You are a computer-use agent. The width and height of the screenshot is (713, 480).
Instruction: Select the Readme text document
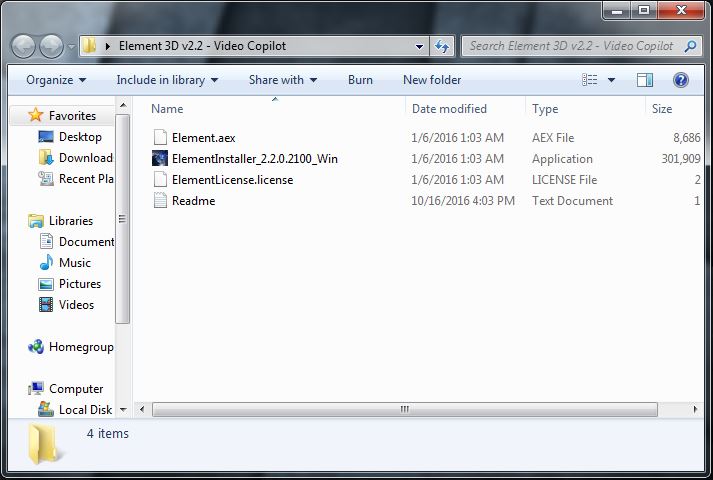[193, 200]
